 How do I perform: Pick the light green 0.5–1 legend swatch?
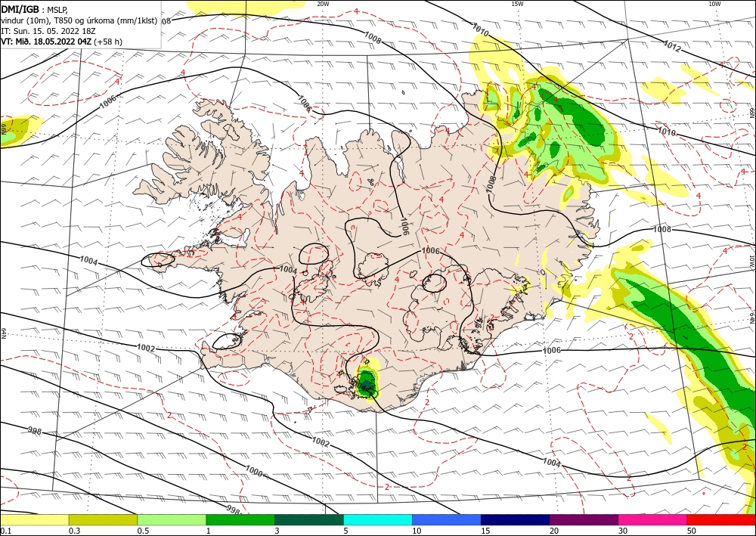(x=172, y=520)
